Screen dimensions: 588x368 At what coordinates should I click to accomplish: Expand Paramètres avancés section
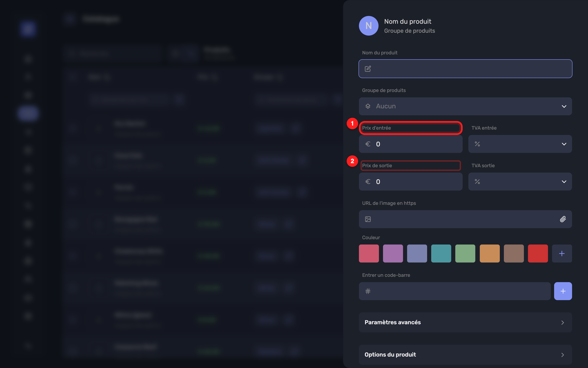pos(465,322)
